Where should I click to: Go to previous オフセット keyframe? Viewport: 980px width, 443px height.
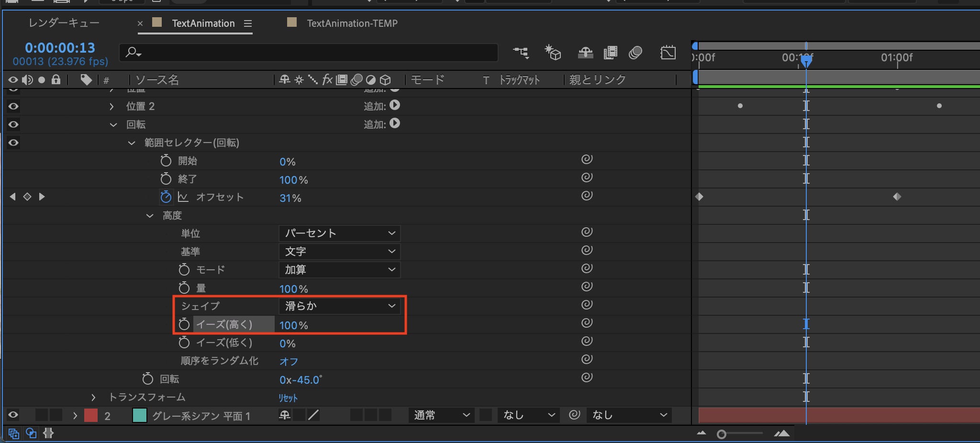pyautogui.click(x=12, y=197)
